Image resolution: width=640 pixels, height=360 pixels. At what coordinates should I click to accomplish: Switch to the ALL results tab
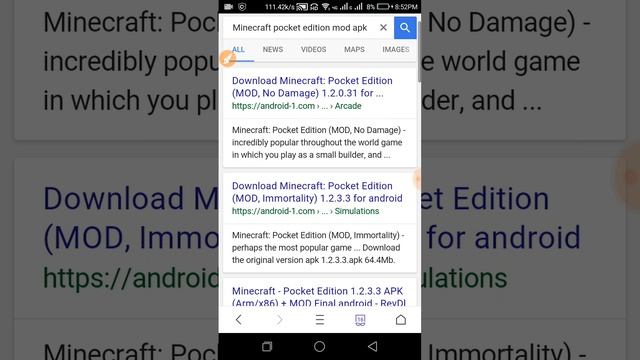pyautogui.click(x=238, y=49)
